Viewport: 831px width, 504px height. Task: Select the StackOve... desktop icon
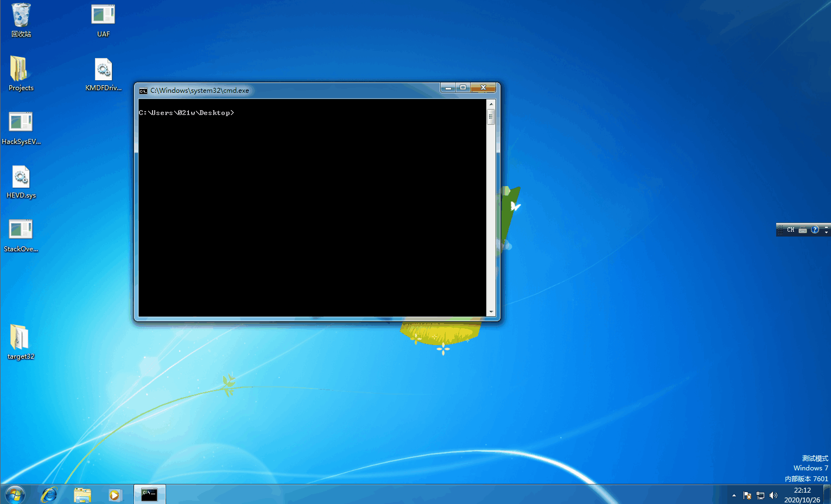pyautogui.click(x=21, y=235)
